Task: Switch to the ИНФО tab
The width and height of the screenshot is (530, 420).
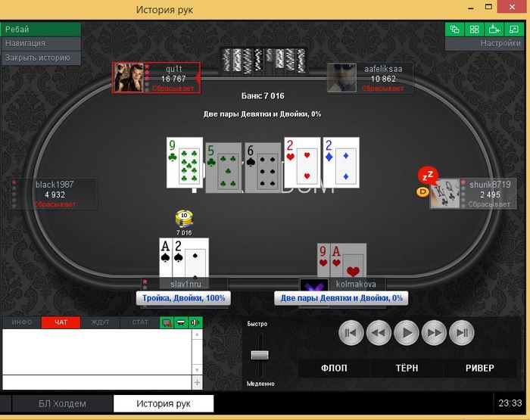Action: 22,322
